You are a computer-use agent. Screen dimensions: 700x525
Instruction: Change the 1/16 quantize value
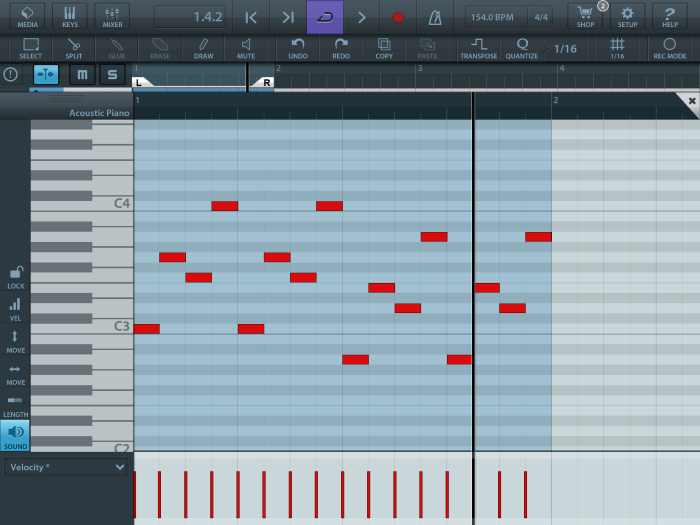565,48
